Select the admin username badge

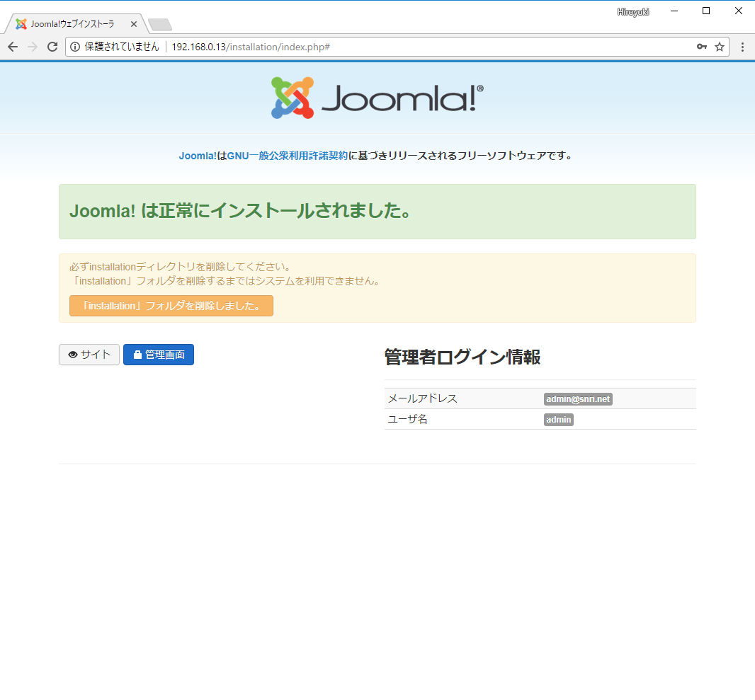point(559,420)
